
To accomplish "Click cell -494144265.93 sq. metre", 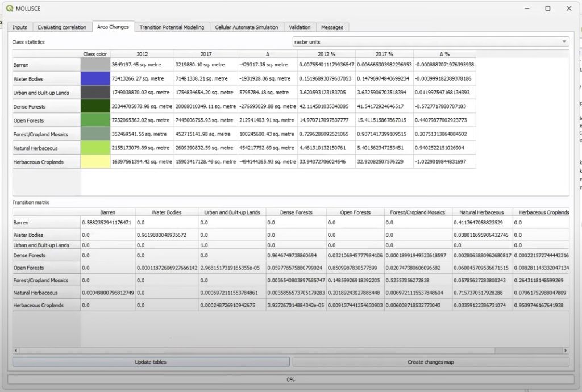I will coord(268,162).
